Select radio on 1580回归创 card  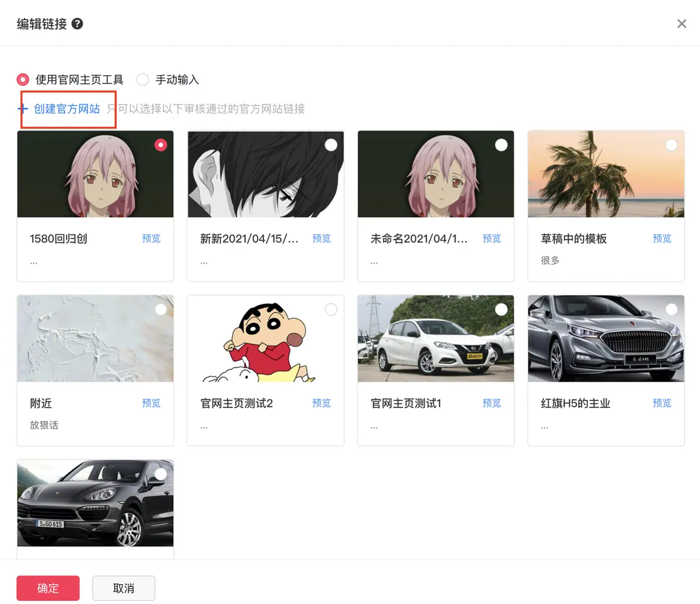(x=160, y=145)
